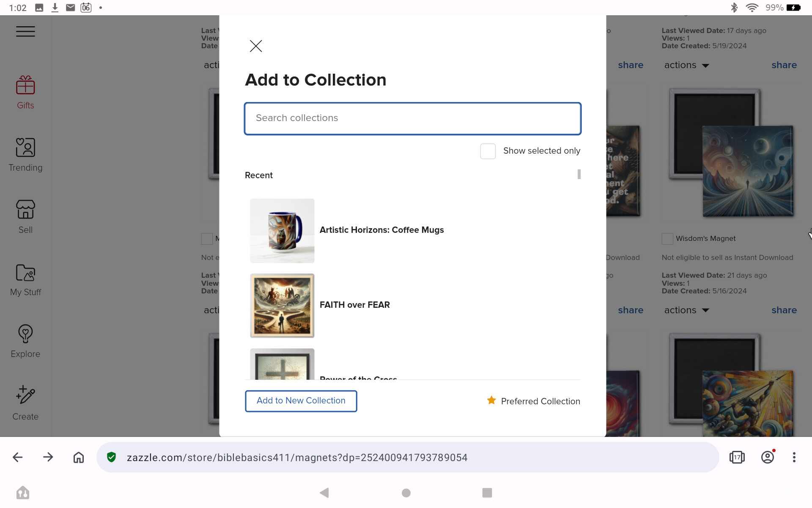Select FAITH over FEAR collection

tap(354, 305)
